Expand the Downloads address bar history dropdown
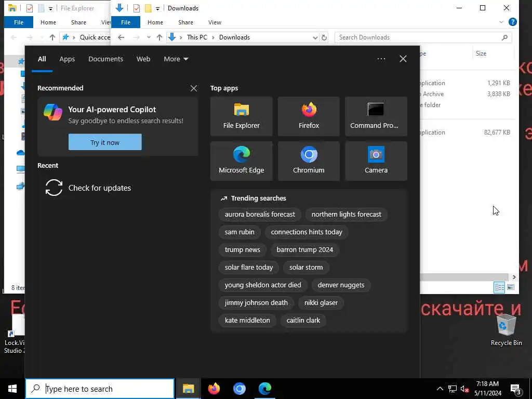Image resolution: width=532 pixels, height=399 pixels. pos(315,37)
